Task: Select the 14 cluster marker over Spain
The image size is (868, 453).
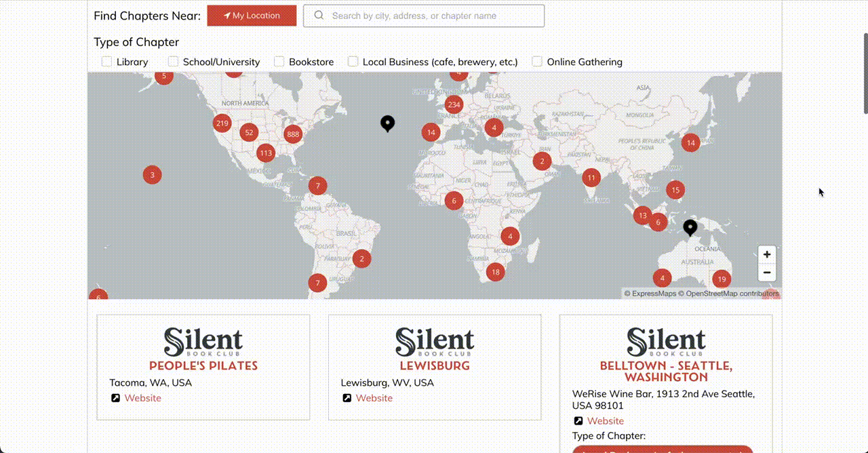Action: (x=431, y=132)
